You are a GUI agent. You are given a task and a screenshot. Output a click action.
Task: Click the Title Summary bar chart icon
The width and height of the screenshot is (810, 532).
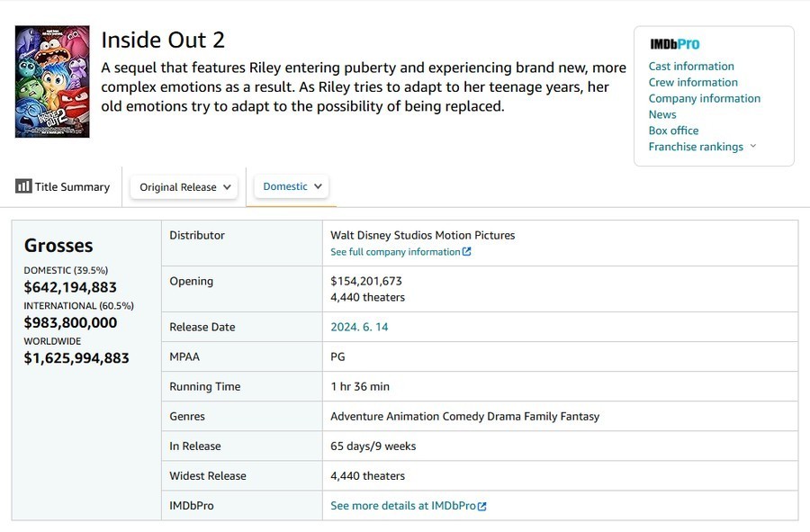click(x=23, y=186)
